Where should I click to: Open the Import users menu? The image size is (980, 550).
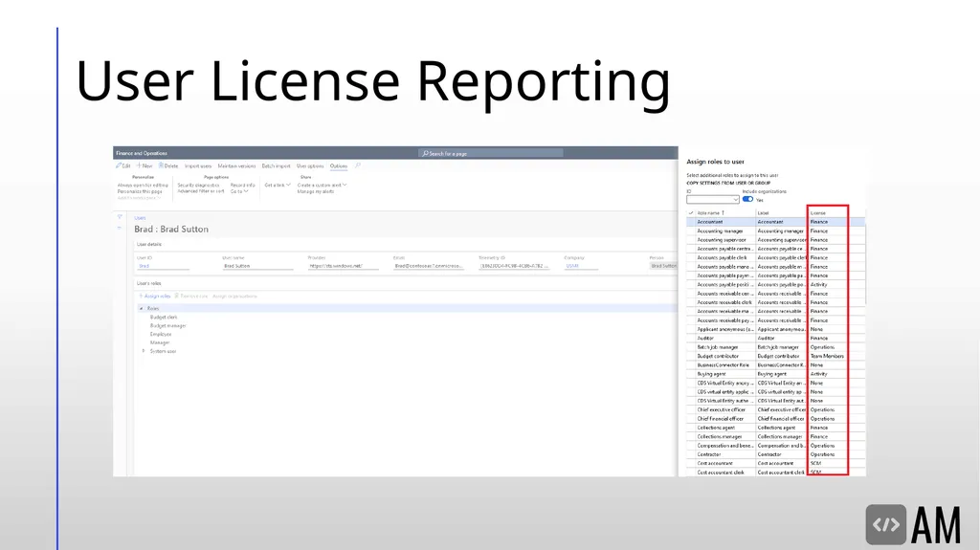pyautogui.click(x=197, y=166)
